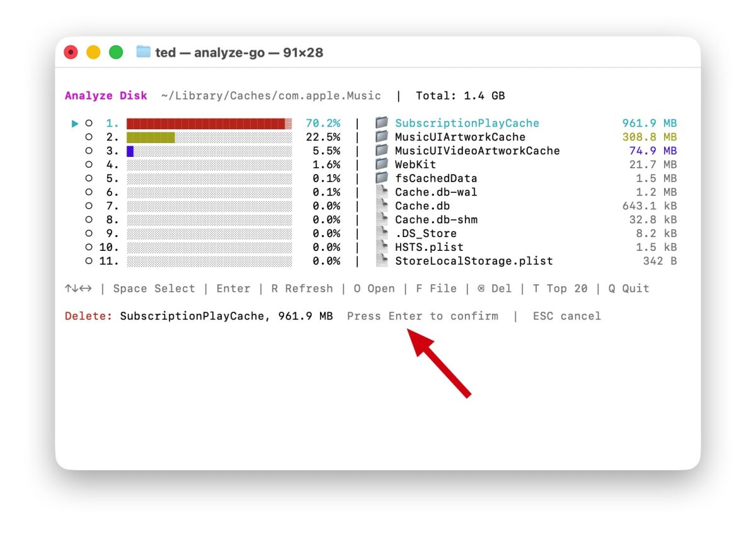Screen dimensions: 756x544
Task: Click the 342 B size value
Action: [660, 261]
